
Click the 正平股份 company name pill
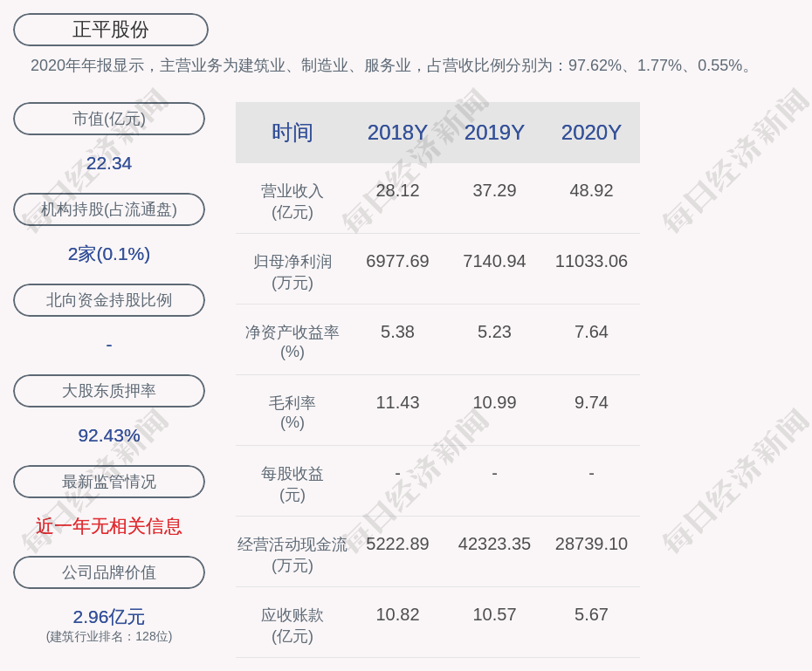pos(111,30)
